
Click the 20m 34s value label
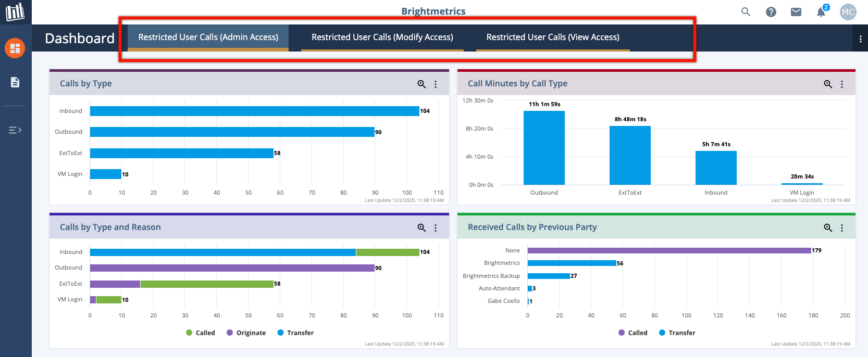[802, 176]
